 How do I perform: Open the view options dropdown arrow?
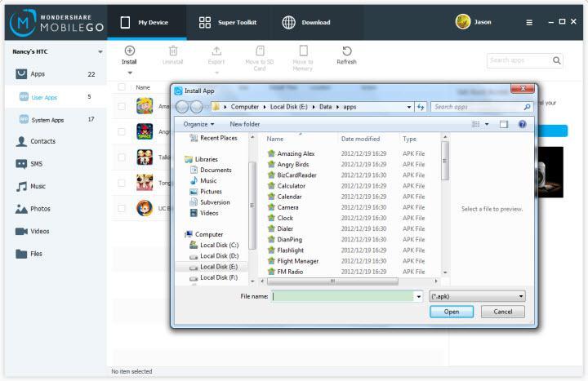click(487, 124)
